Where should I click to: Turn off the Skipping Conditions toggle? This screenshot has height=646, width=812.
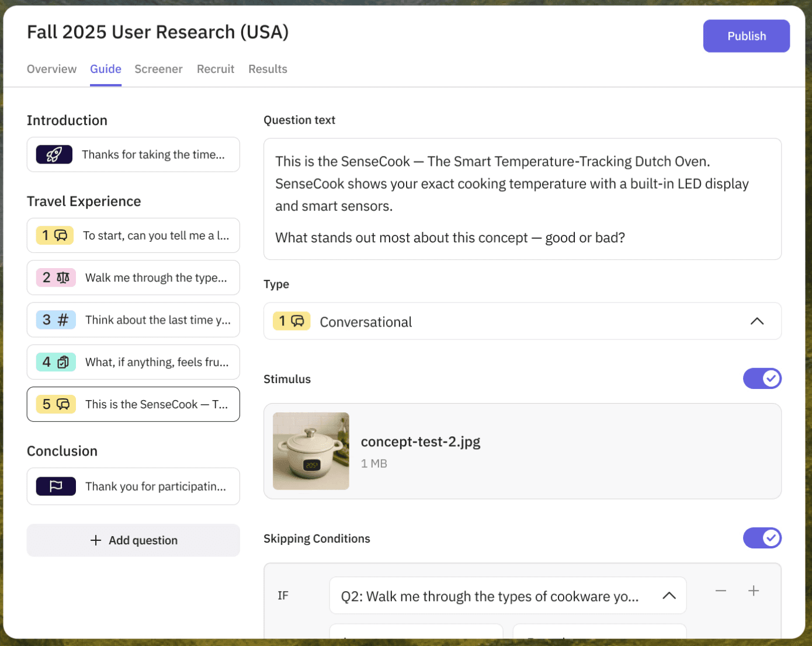coord(762,538)
